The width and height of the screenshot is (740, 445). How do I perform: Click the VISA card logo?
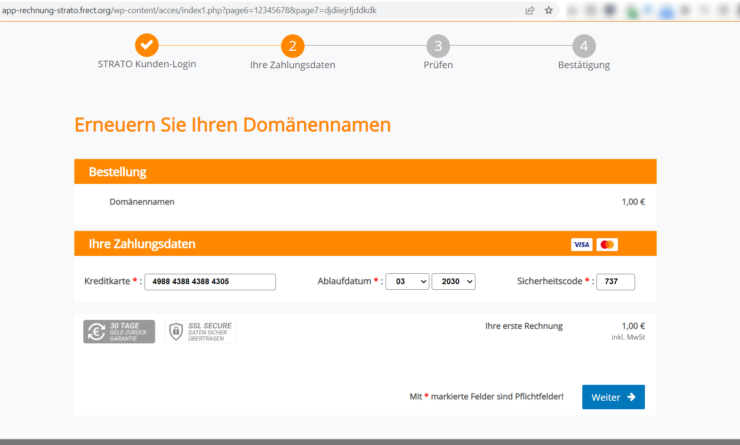pos(581,244)
